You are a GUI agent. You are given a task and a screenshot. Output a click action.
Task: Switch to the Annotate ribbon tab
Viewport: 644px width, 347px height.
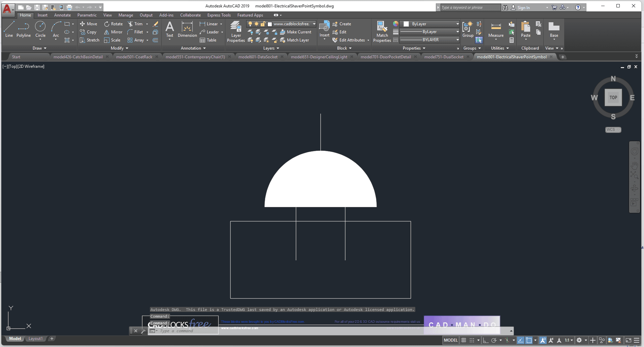(62, 15)
